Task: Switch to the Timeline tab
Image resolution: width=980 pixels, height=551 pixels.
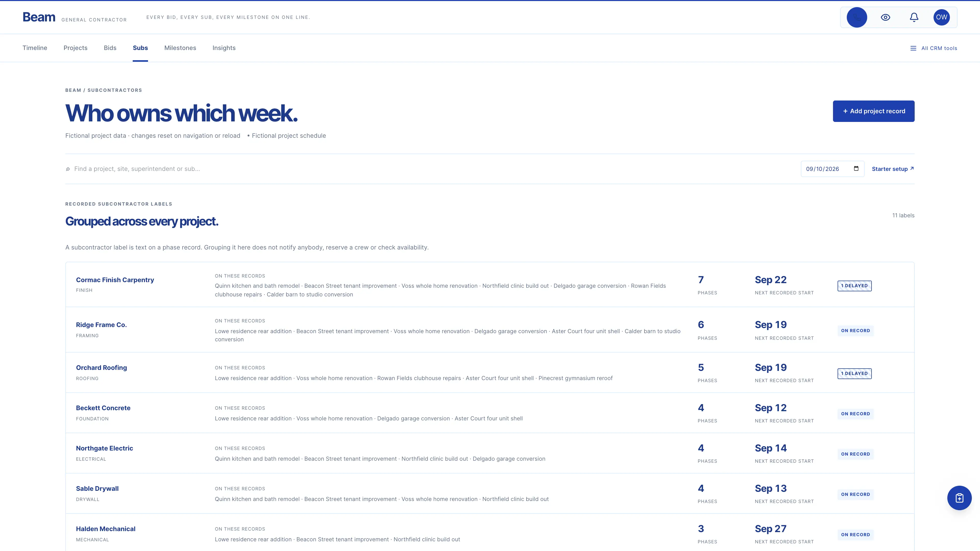Action: tap(35, 48)
